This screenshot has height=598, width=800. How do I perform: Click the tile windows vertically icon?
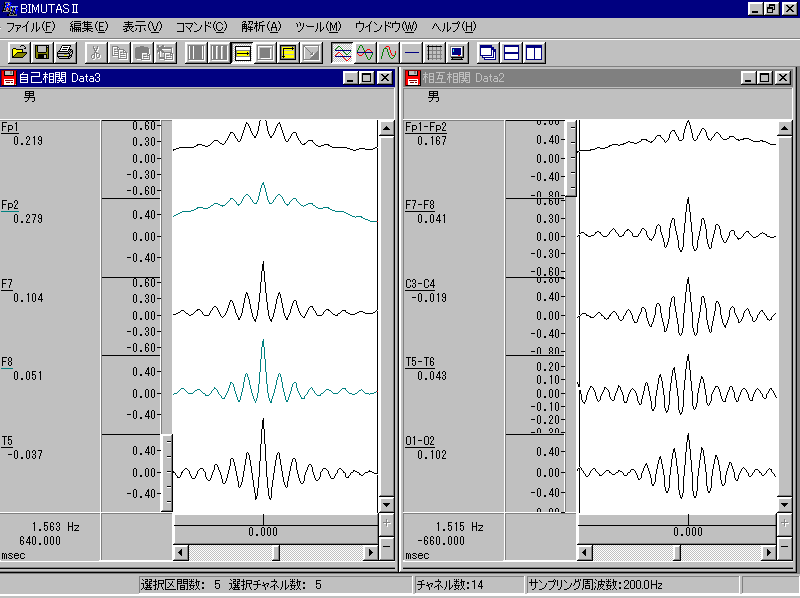534,52
